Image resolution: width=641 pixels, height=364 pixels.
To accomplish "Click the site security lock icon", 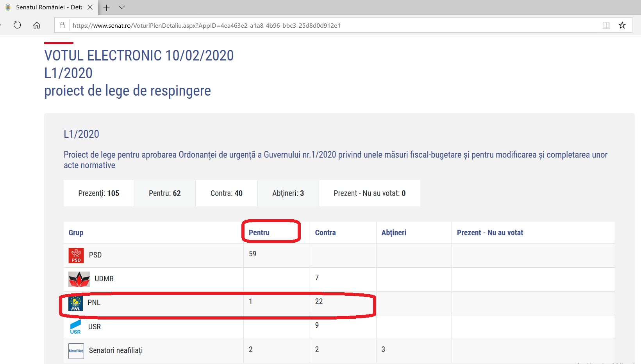I will 62,25.
